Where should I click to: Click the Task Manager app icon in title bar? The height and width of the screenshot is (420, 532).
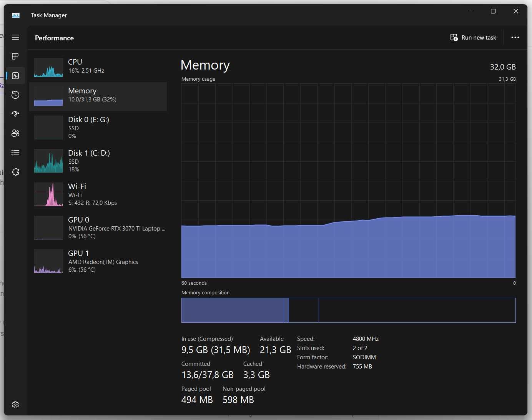coord(16,15)
